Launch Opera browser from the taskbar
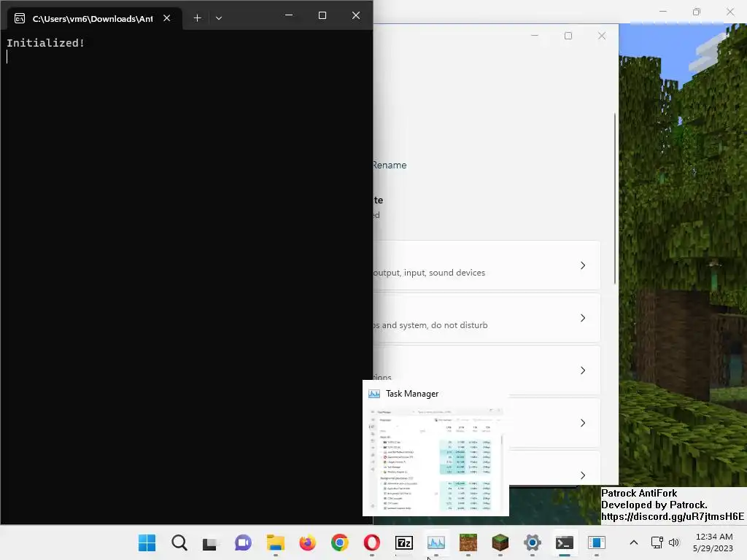Viewport: 747px width, 560px height. click(371, 542)
